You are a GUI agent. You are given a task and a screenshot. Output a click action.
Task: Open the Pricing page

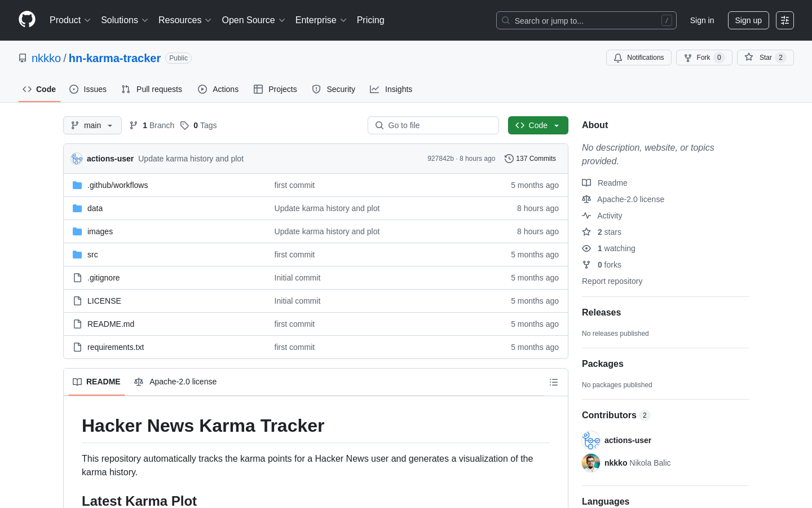click(370, 20)
